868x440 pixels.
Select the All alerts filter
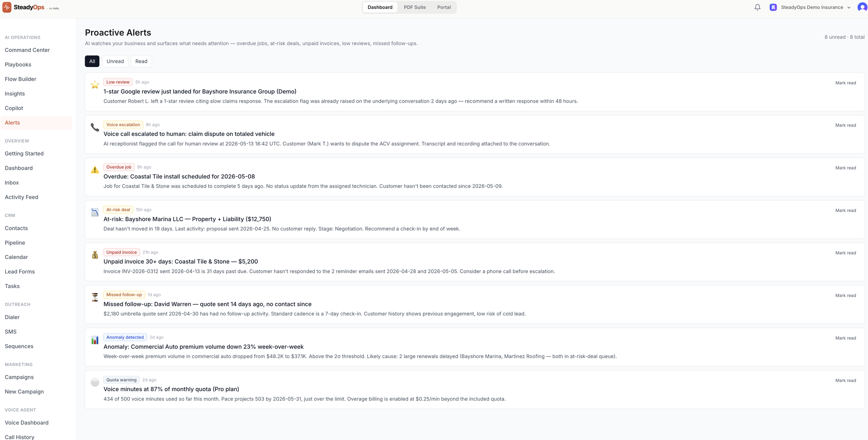coord(92,61)
